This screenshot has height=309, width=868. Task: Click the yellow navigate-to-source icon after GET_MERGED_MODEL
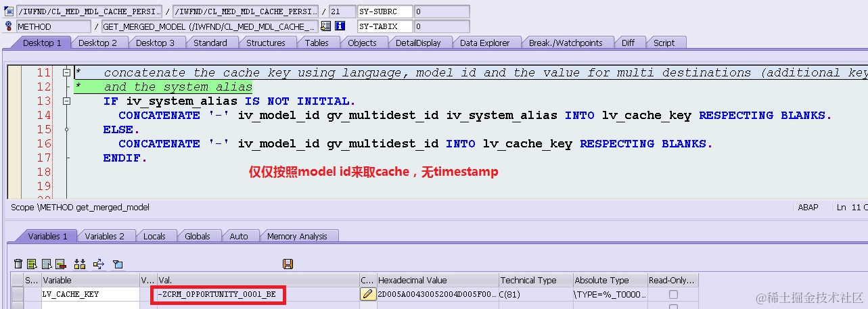pos(325,26)
